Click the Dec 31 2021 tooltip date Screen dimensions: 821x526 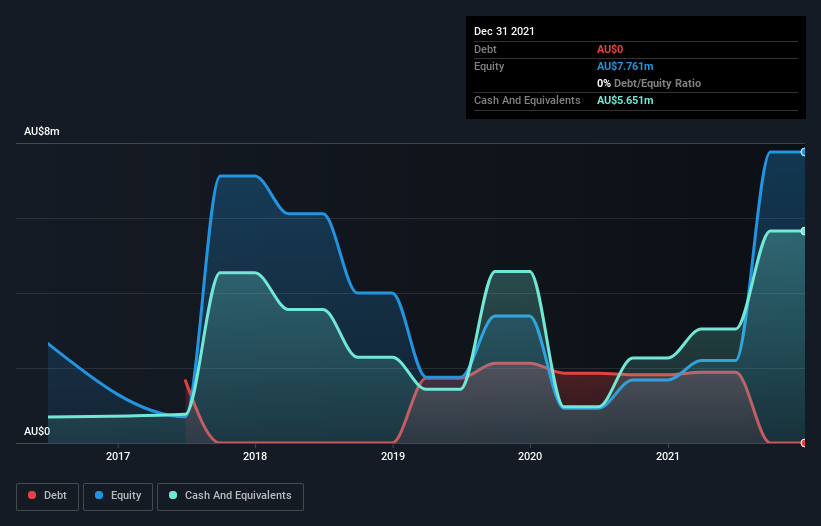(504, 31)
